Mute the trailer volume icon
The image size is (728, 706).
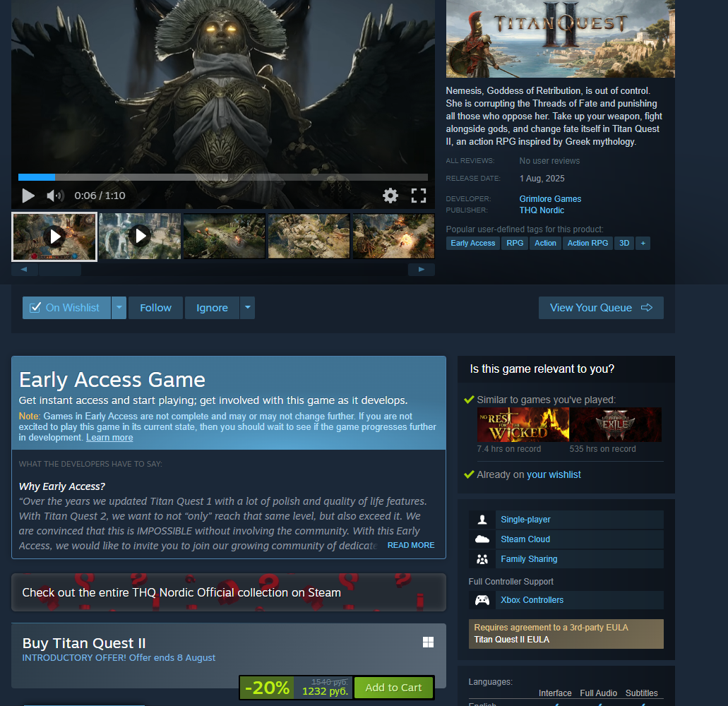click(x=55, y=196)
